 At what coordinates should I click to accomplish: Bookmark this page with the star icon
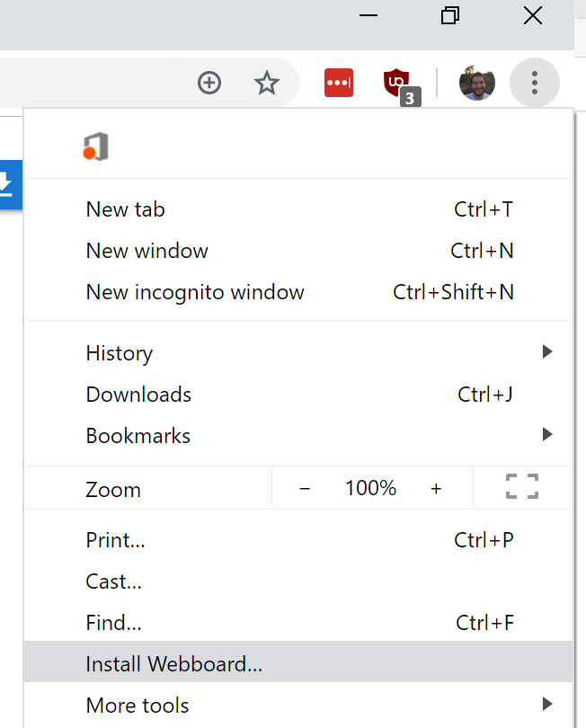pos(266,82)
